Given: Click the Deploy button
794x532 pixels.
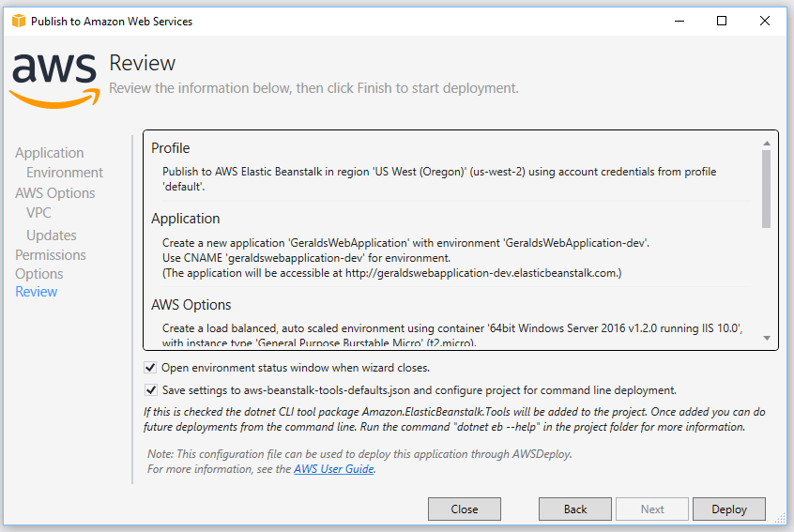Looking at the screenshot, I should click(x=729, y=509).
